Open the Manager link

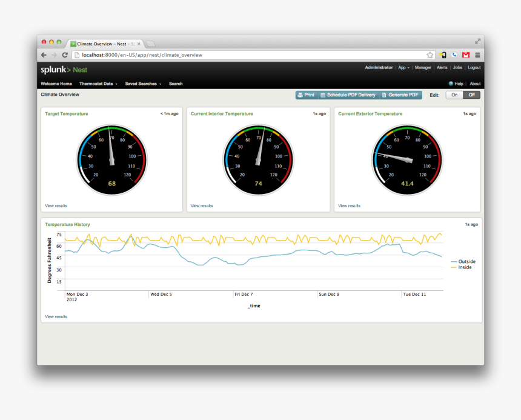[423, 67]
